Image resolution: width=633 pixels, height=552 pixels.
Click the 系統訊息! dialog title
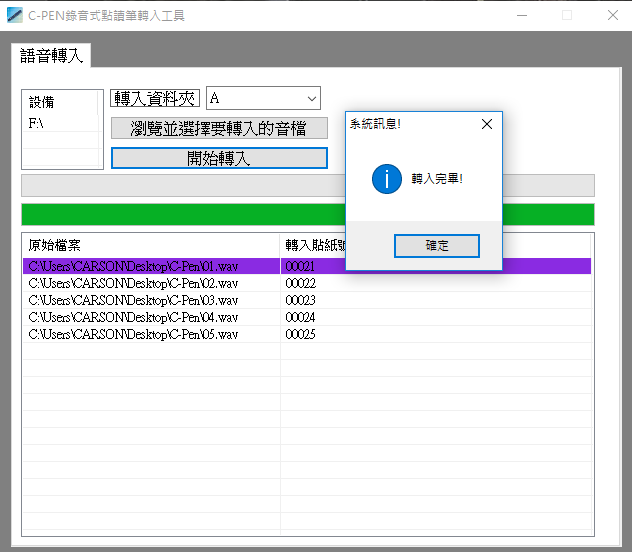(375, 124)
